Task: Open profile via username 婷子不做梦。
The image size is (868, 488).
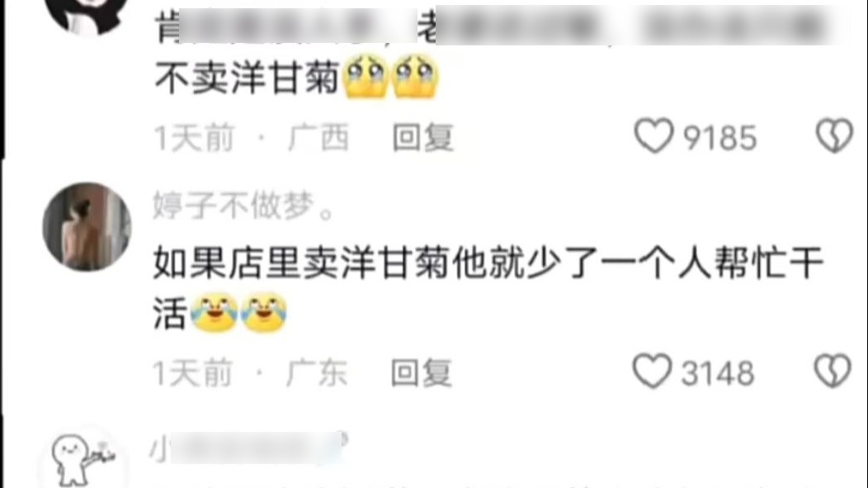Action: click(243, 206)
